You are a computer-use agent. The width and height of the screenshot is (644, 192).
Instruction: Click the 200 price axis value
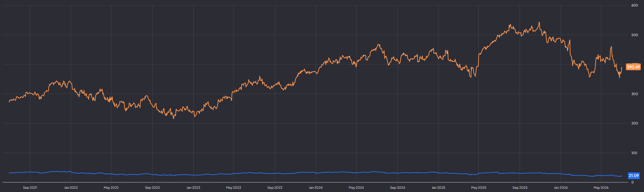point(635,123)
